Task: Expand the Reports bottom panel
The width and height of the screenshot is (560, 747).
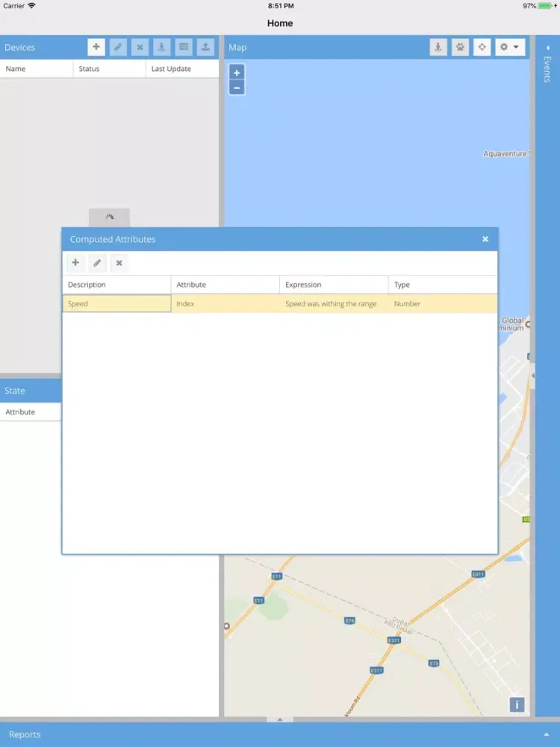Action: point(547,734)
